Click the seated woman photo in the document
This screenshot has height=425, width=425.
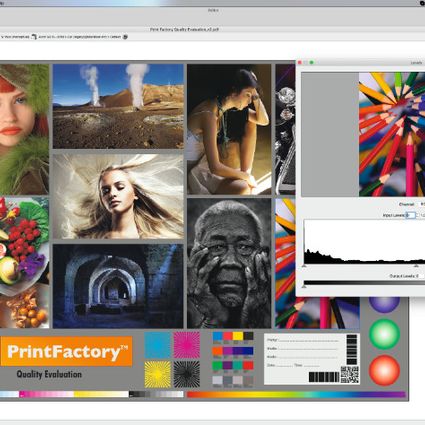click(229, 129)
